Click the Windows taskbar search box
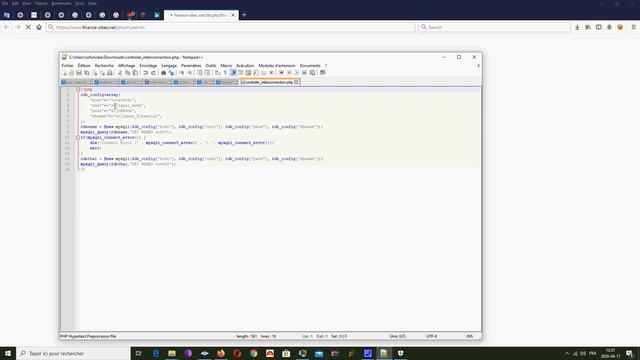Viewport: 640px width, 360px height. click(x=73, y=353)
